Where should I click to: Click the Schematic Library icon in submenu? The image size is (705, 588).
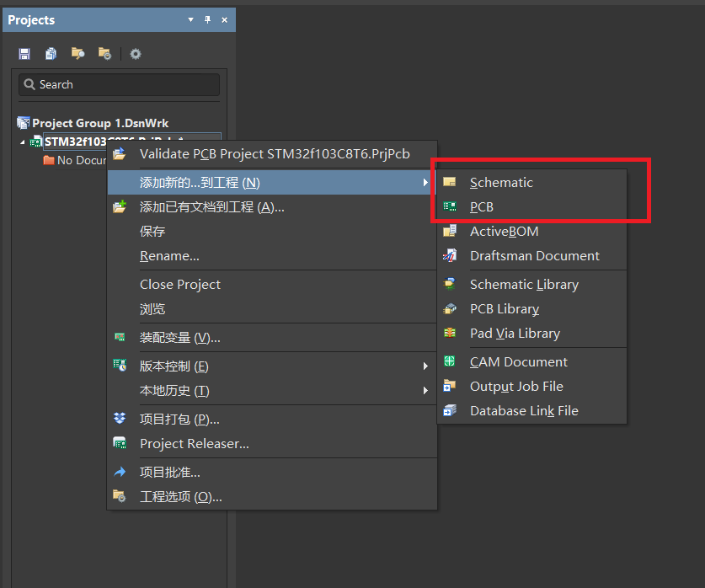point(451,285)
